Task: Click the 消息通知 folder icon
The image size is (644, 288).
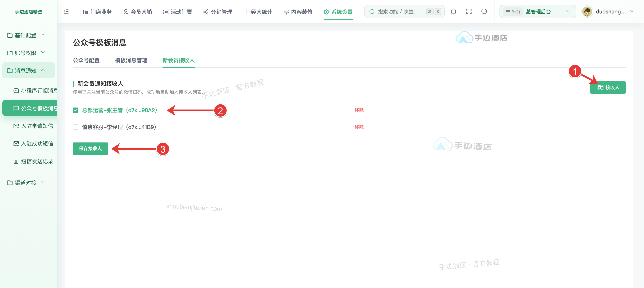Action: pyautogui.click(x=10, y=71)
